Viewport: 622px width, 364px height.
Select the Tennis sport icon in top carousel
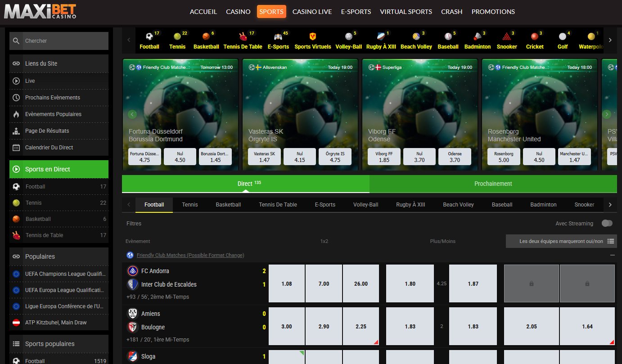click(x=177, y=36)
